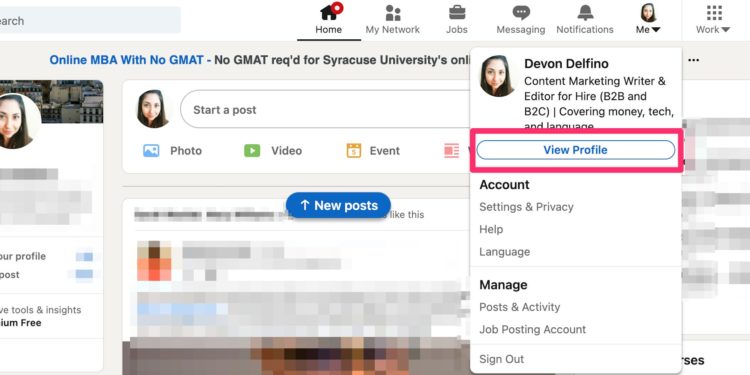Click Devon Delfino name in dropdown

tap(566, 64)
